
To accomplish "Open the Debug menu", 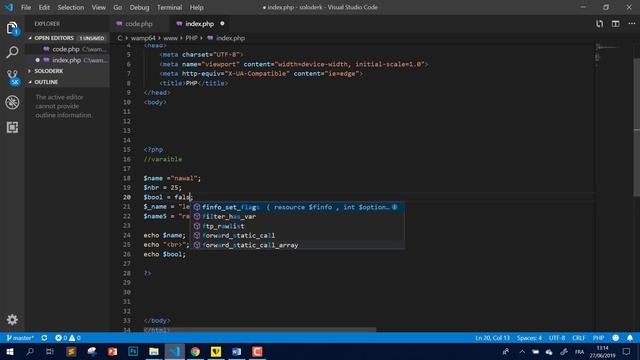I will tap(139, 7).
